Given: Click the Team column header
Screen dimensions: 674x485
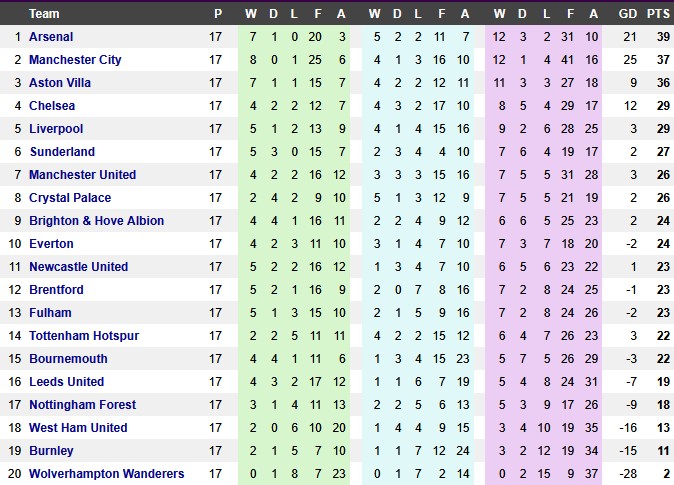Looking at the screenshot, I should [x=44, y=14].
